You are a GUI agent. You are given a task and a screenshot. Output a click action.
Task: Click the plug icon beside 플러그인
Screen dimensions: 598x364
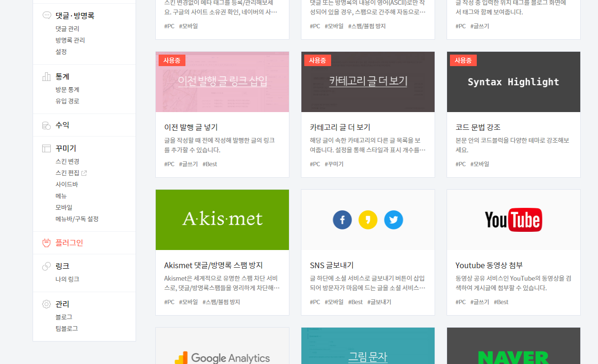46,243
